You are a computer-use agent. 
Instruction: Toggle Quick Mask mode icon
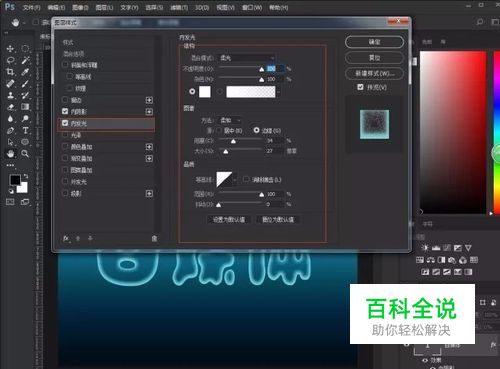pos(10,202)
